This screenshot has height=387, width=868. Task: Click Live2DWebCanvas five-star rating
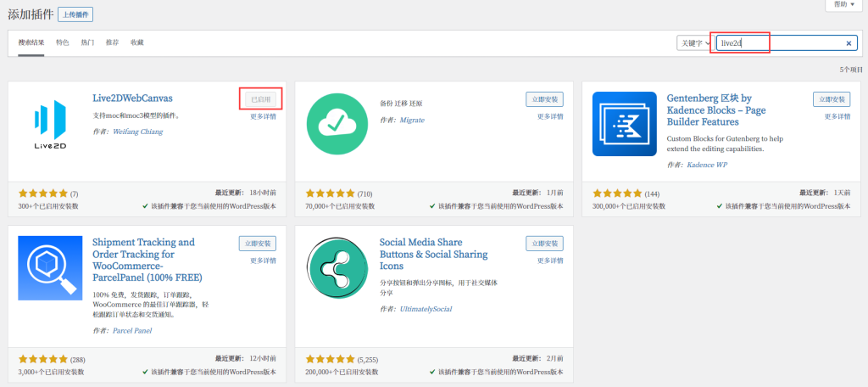[43, 193]
